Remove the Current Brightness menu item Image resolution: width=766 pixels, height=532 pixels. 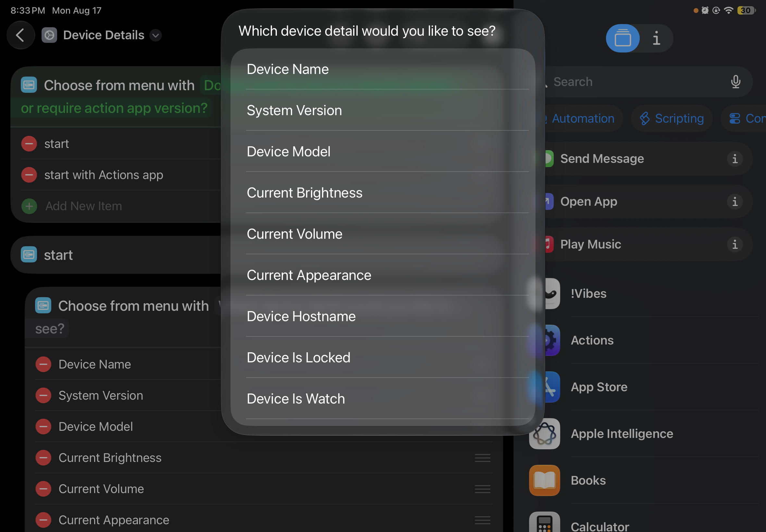tap(43, 458)
